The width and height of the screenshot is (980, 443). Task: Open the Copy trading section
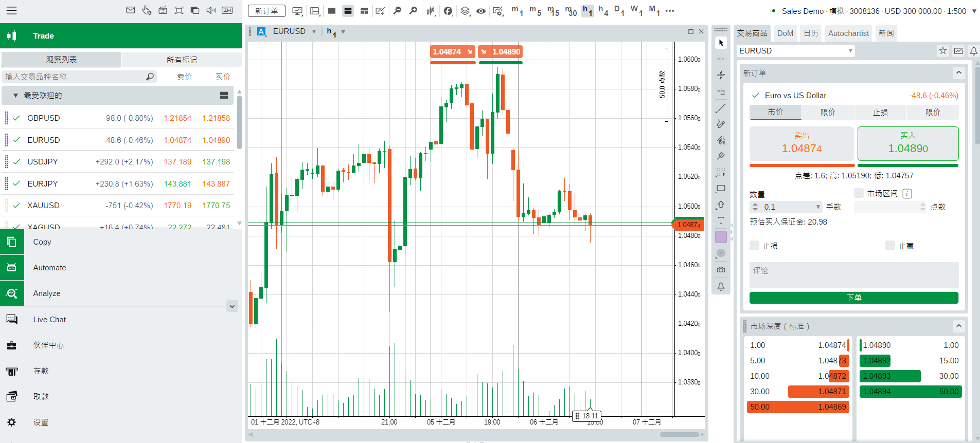[x=42, y=242]
